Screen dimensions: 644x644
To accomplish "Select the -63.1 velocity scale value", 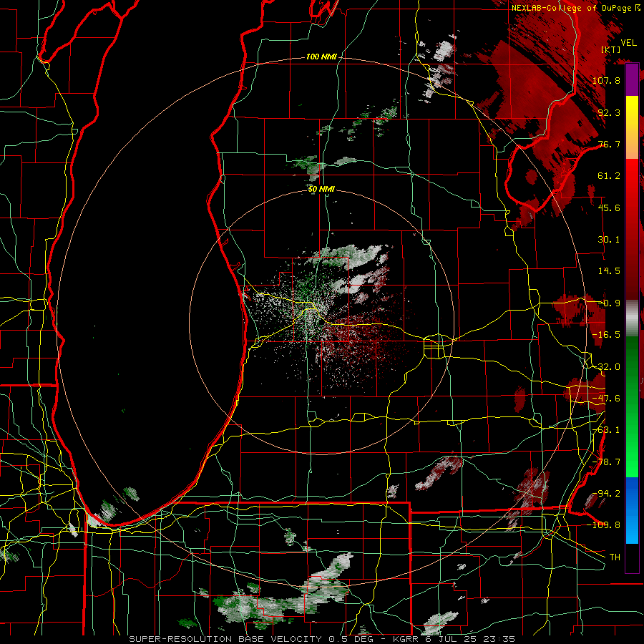I will (606, 430).
